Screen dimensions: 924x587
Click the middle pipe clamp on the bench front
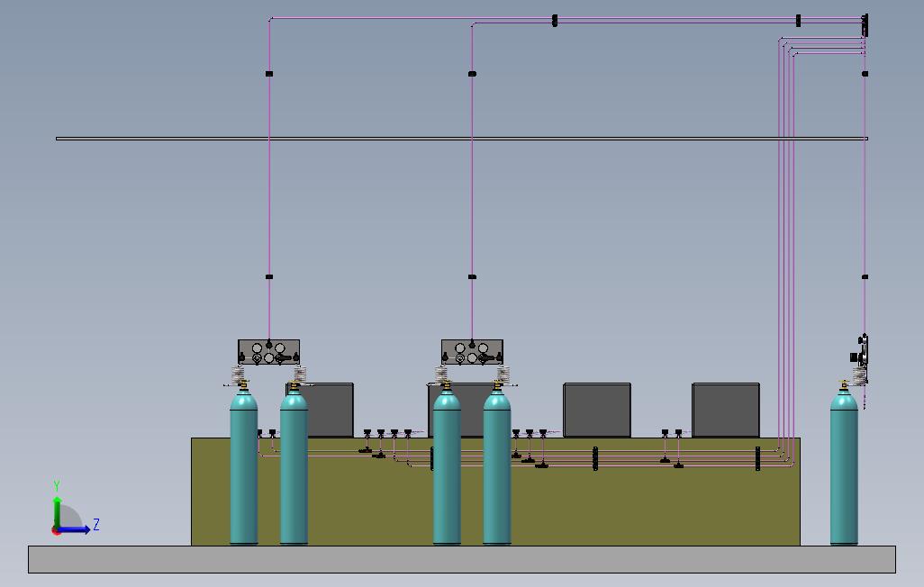click(595, 458)
